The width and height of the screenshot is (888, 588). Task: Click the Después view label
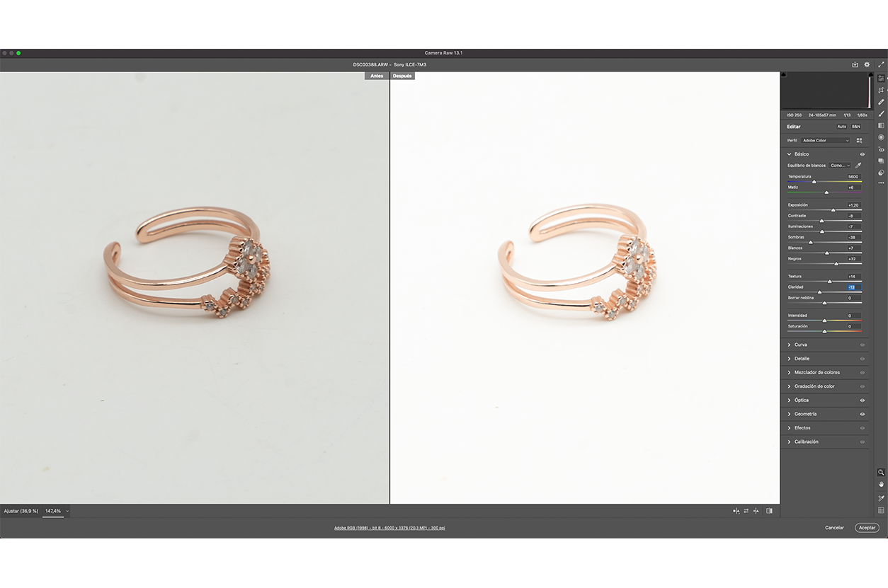(x=402, y=76)
